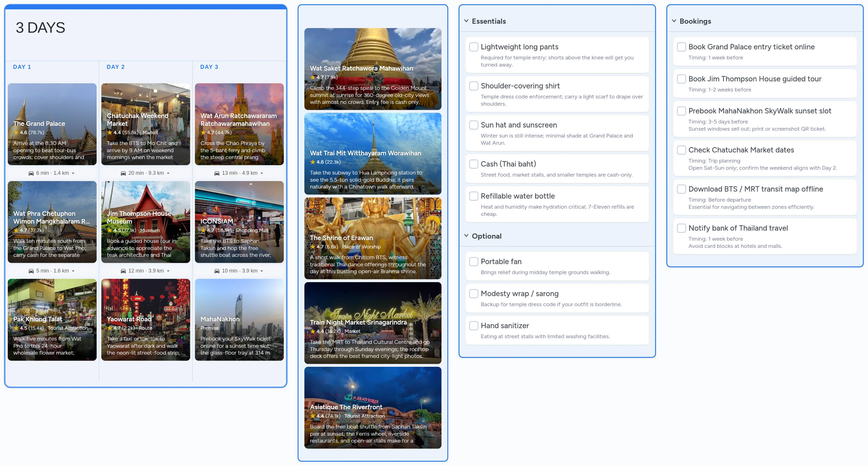868x466 pixels.
Task: Check Modesty wrap / sarong
Action: pyautogui.click(x=474, y=294)
